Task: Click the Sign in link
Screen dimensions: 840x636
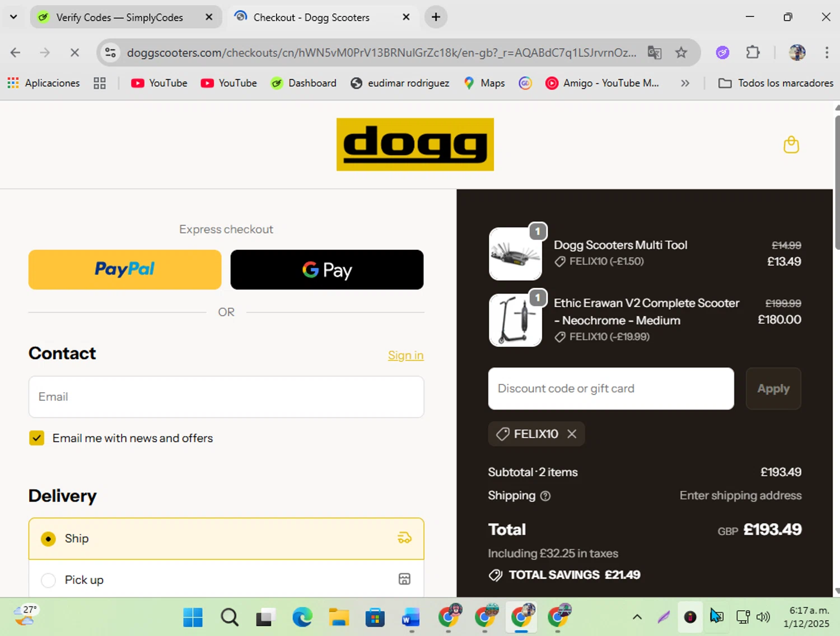Action: (x=406, y=355)
